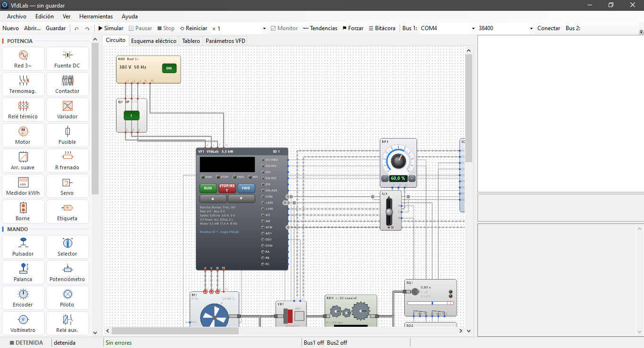The width and height of the screenshot is (644, 348).
Task: Add a Red 3~ power source component
Action: point(23,58)
